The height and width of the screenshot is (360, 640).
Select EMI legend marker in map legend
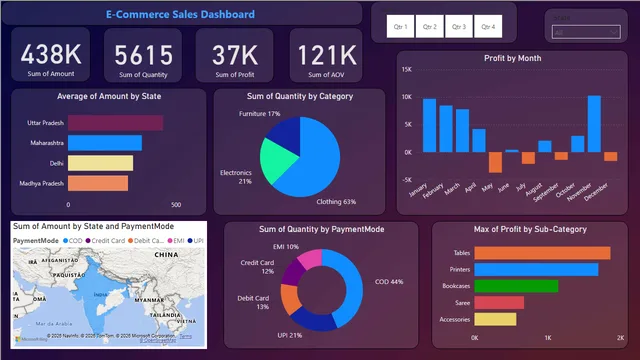point(170,241)
